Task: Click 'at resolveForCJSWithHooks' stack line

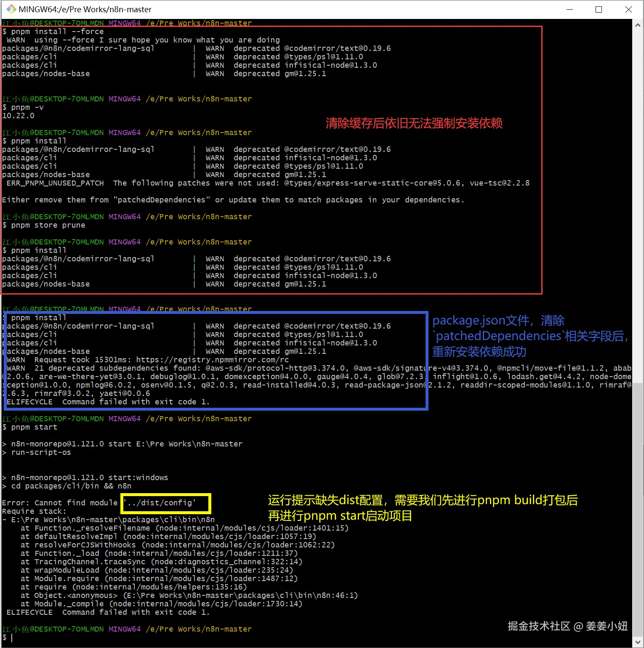Action: point(178,545)
